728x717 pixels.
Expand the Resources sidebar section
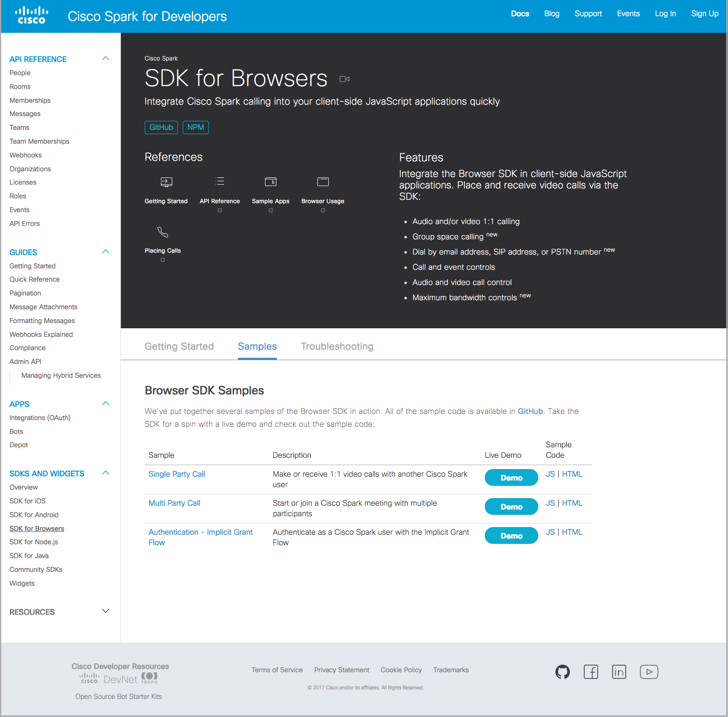[106, 611]
